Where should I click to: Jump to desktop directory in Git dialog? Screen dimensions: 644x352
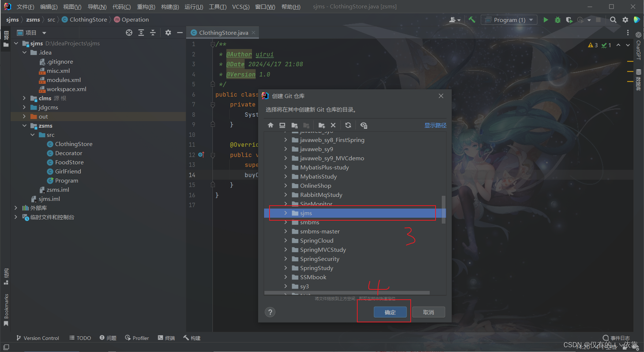(x=282, y=125)
